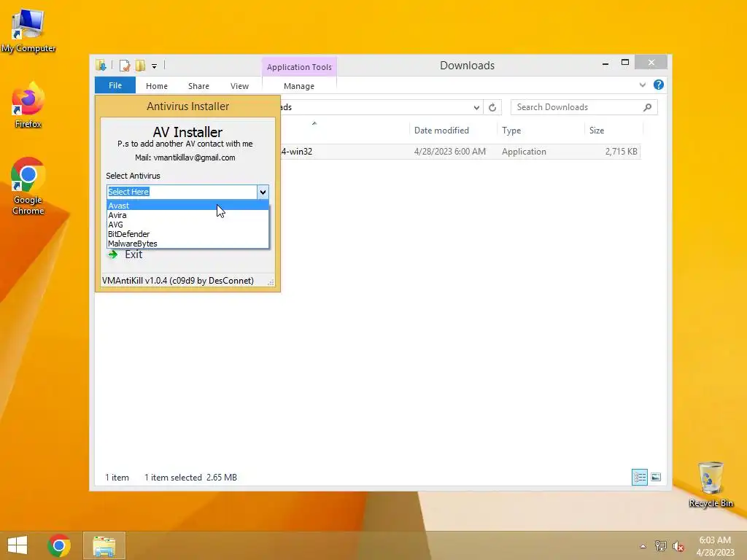Click the 2,715 KB size cell
This screenshot has height=560, width=747.
tap(621, 152)
